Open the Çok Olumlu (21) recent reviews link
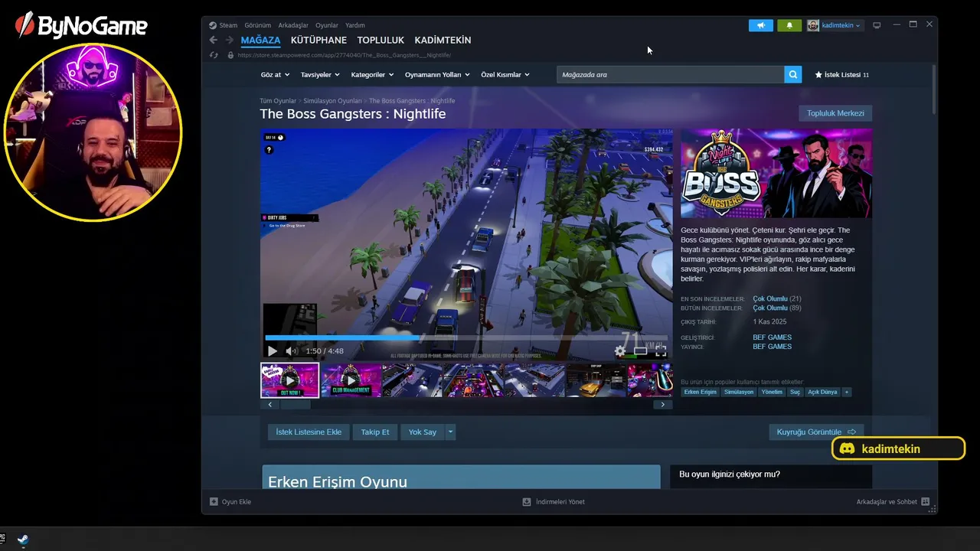The image size is (980, 551). [777, 299]
